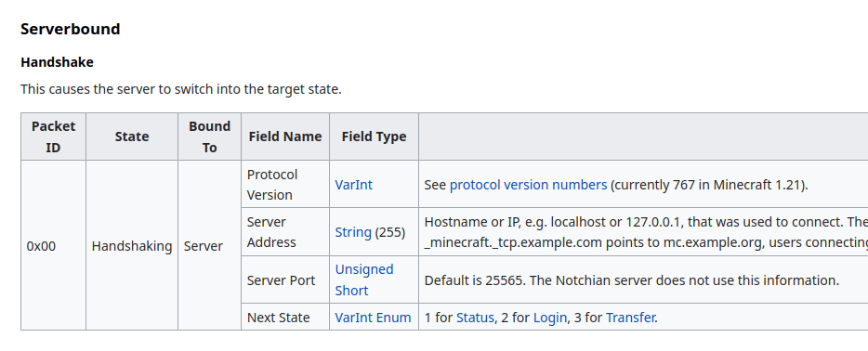Click the Server Port field name cell

click(x=285, y=279)
